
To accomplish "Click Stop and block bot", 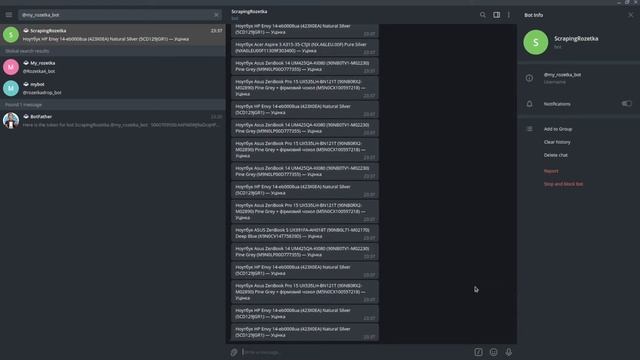I will tap(563, 184).
